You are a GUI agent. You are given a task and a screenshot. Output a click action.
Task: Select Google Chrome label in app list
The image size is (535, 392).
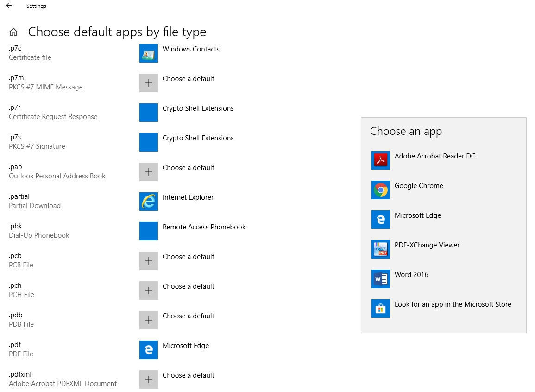click(x=419, y=186)
